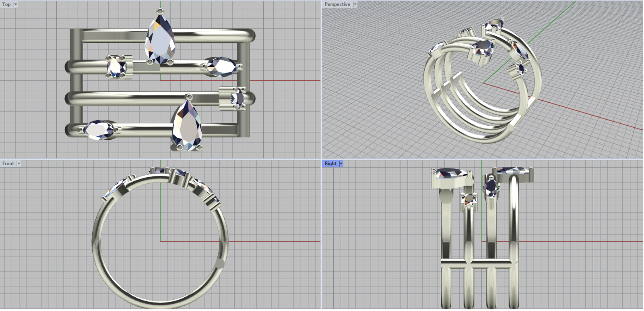Expand the Front viewport dropdown arrow
This screenshot has width=644, height=311.
(x=19, y=163)
